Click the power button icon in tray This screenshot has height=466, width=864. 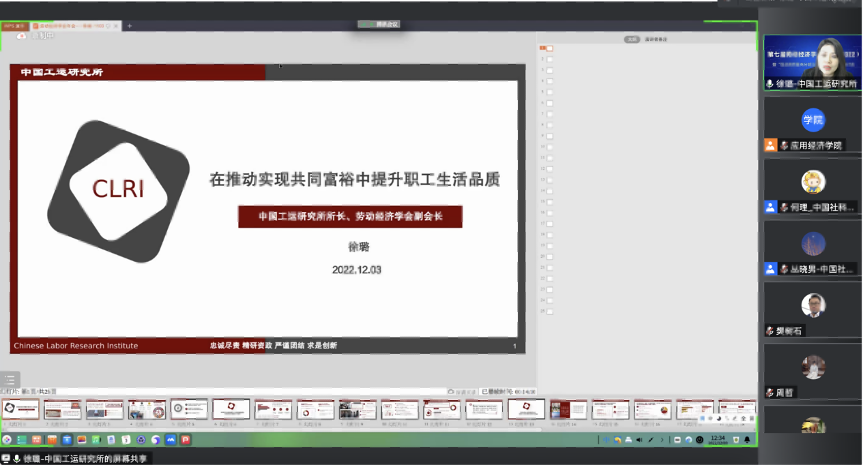699,440
